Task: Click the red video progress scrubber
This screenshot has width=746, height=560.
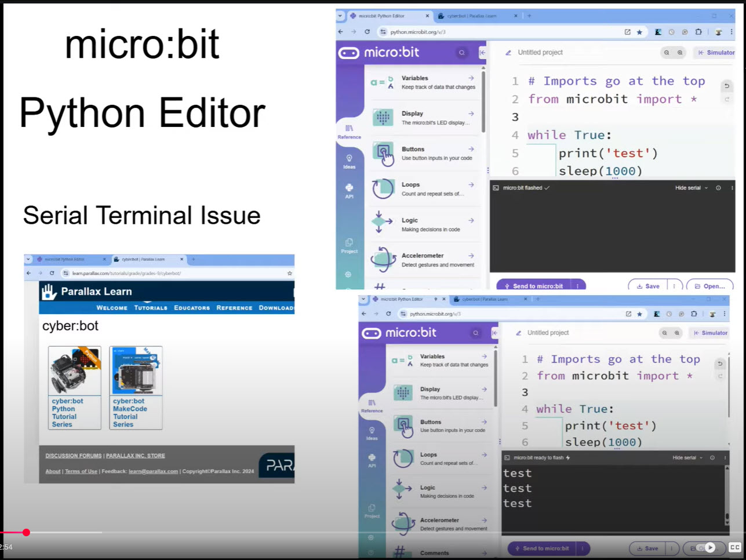Action: (26, 532)
